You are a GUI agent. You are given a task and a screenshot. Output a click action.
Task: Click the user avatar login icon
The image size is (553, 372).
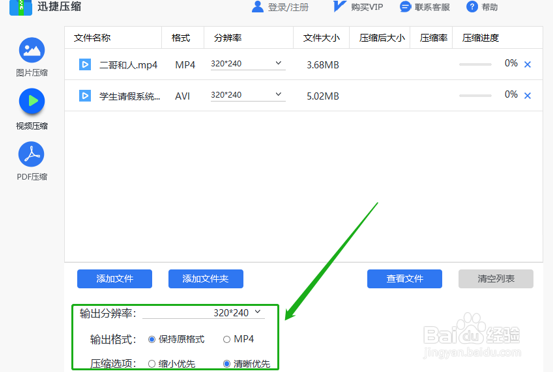click(x=257, y=7)
